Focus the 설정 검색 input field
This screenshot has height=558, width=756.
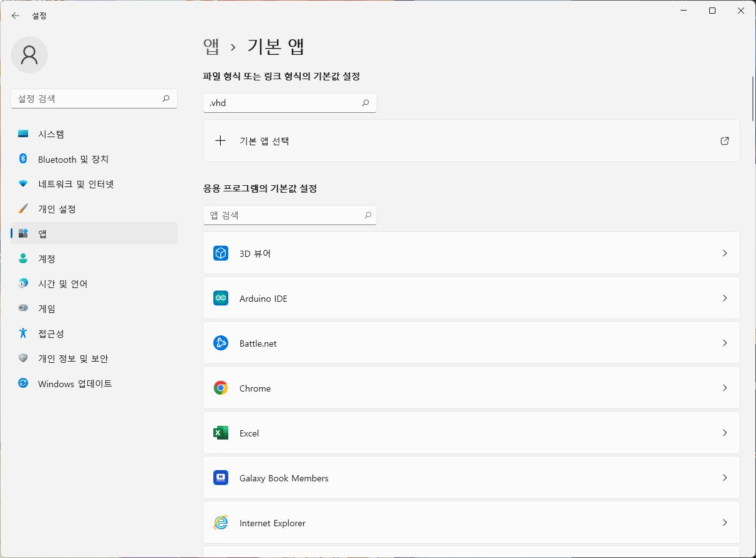click(x=94, y=99)
